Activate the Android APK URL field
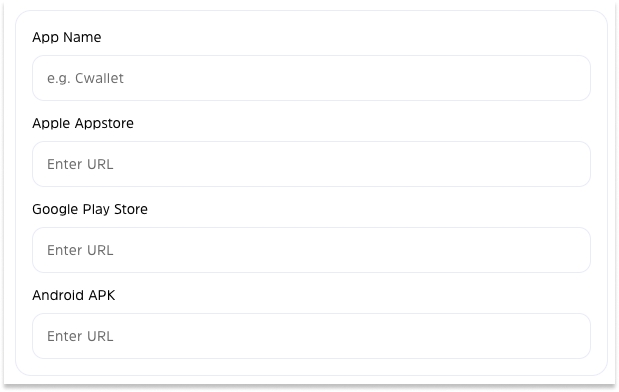The height and width of the screenshot is (392, 619). point(311,336)
